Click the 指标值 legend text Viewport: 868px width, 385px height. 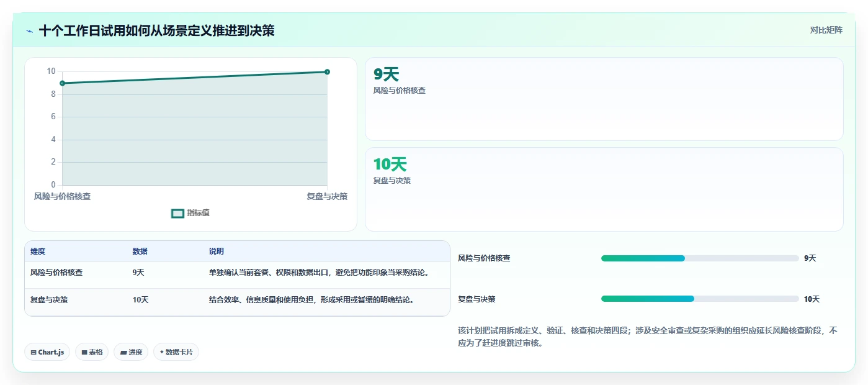tap(198, 213)
